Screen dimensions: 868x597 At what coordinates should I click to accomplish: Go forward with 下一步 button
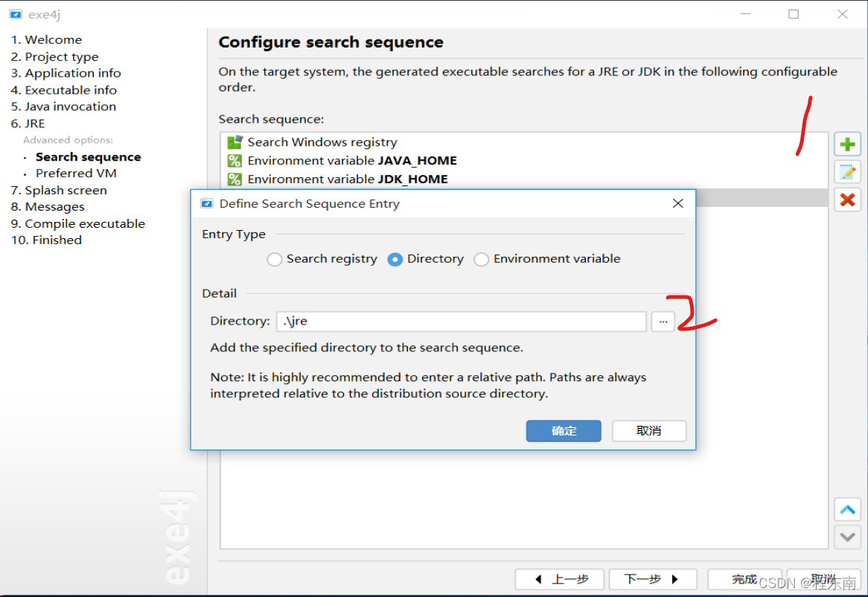[x=653, y=579]
